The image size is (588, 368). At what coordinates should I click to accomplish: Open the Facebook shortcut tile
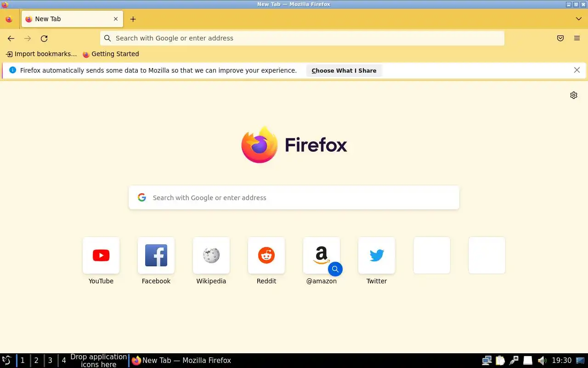click(x=156, y=255)
